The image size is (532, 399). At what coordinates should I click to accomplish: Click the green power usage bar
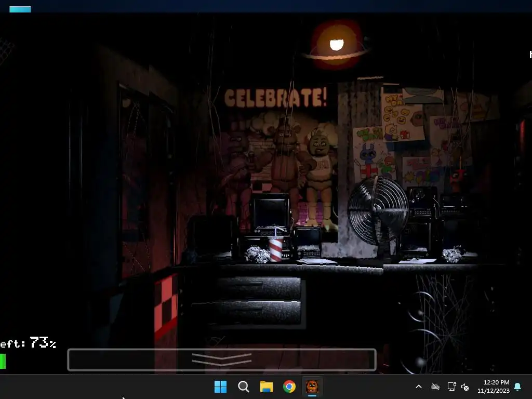tap(3, 361)
